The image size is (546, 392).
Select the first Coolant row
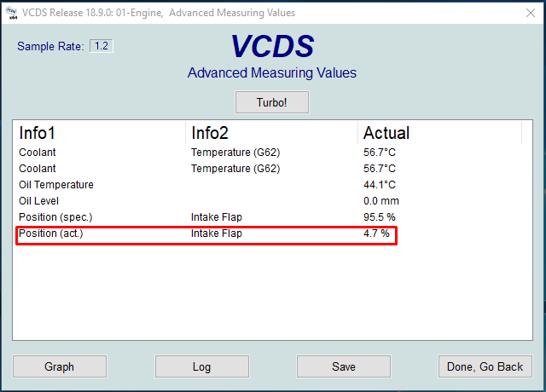38,153
